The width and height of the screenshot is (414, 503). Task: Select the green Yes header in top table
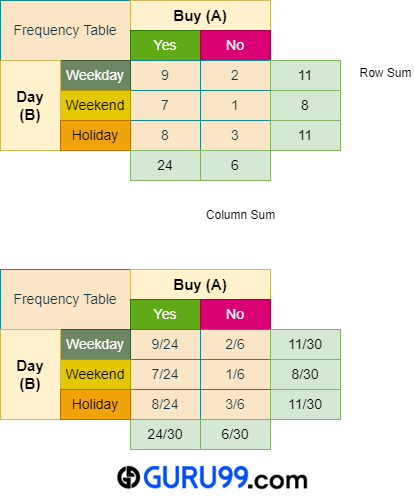[165, 45]
